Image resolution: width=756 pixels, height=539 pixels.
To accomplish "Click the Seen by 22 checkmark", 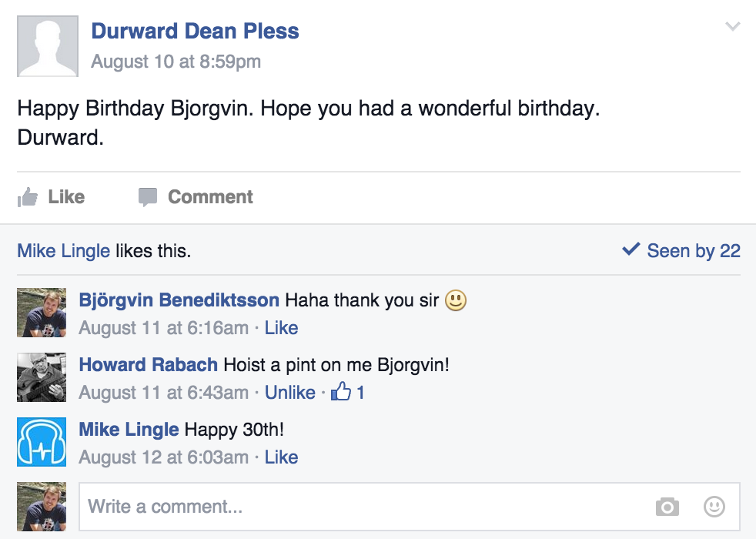I will click(631, 249).
